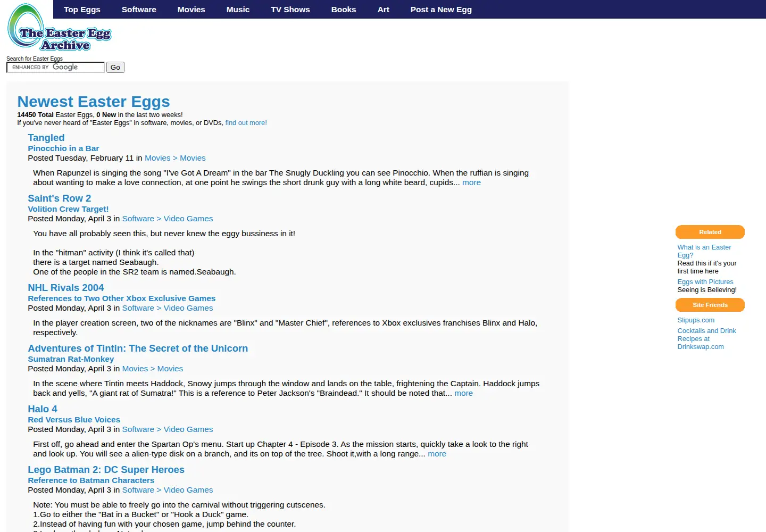The height and width of the screenshot is (532, 766).
Task: Open the Tangled entry title
Action: click(x=46, y=138)
